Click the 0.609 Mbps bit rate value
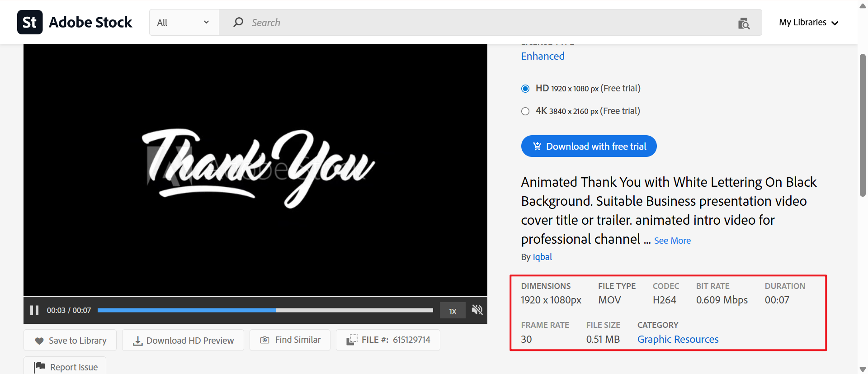Viewport: 868px width, 374px height. [x=722, y=300]
